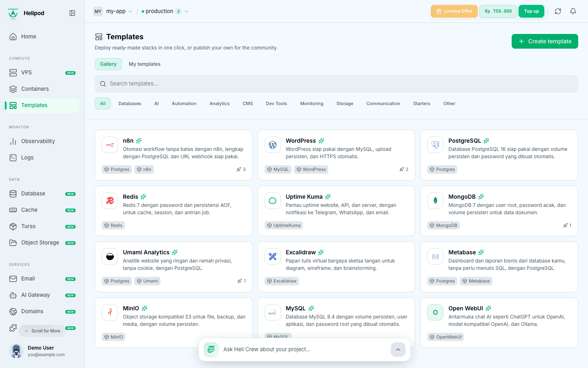Open notifications bell icon
The image size is (588, 368).
573,11
